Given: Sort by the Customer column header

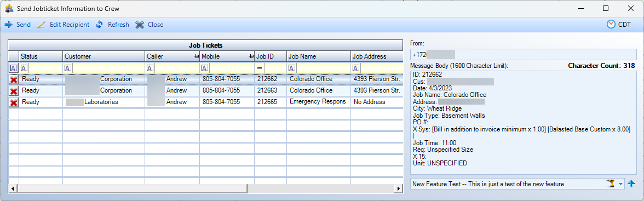Looking at the screenshot, I should tap(104, 56).
